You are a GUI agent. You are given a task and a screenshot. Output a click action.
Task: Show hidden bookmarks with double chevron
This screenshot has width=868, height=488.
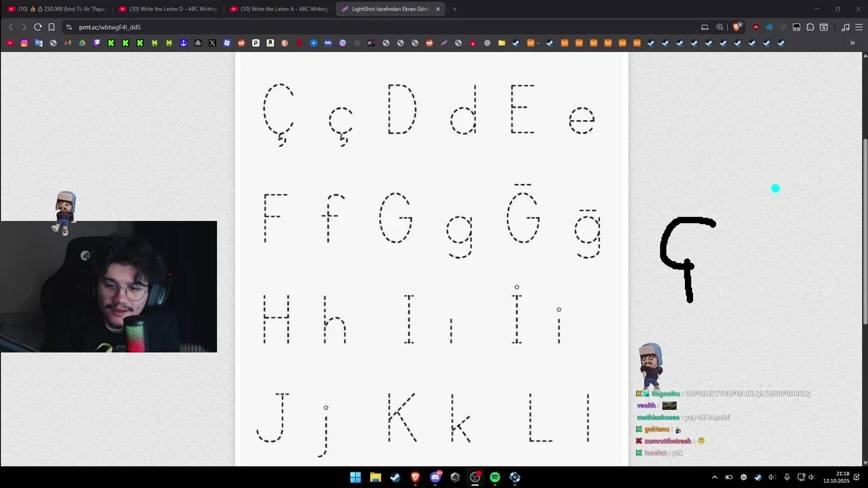(x=852, y=43)
